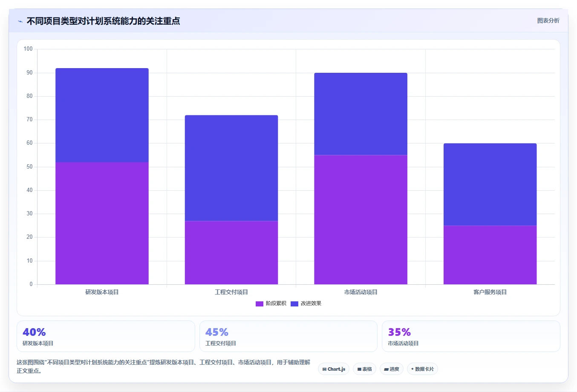Click the 改进效果 legend label
Image resolution: width=577 pixels, height=392 pixels.
[x=311, y=303]
